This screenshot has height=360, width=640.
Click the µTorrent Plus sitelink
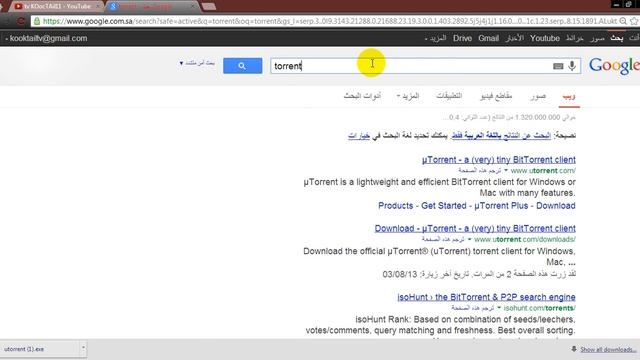(501, 206)
